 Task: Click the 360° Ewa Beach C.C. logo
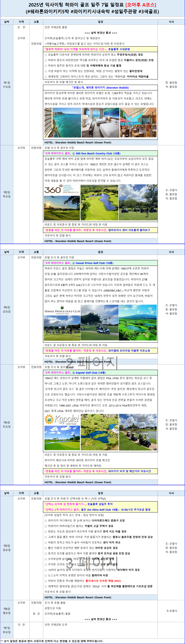tap(62, 189)
